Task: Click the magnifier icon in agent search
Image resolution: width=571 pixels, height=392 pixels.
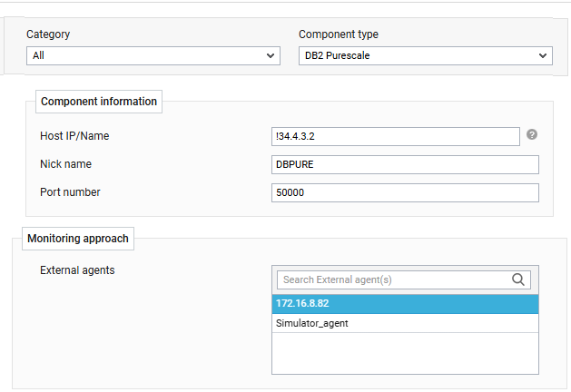Action: coord(519,279)
